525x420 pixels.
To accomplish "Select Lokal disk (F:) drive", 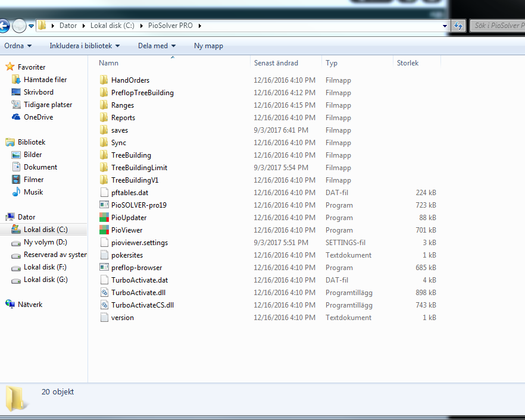I will (x=45, y=267).
